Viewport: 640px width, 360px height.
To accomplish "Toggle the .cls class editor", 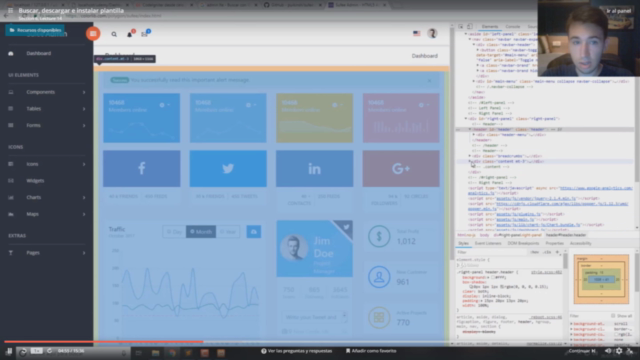I will click(x=547, y=252).
